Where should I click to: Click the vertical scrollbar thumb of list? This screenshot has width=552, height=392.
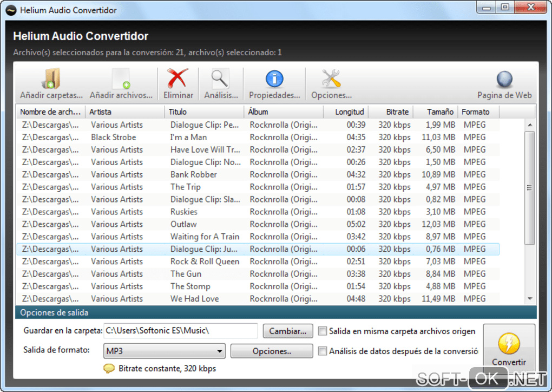(529, 188)
